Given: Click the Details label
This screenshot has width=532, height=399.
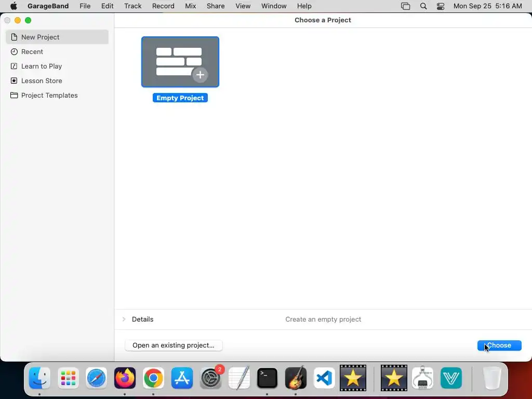Looking at the screenshot, I should click(142, 320).
